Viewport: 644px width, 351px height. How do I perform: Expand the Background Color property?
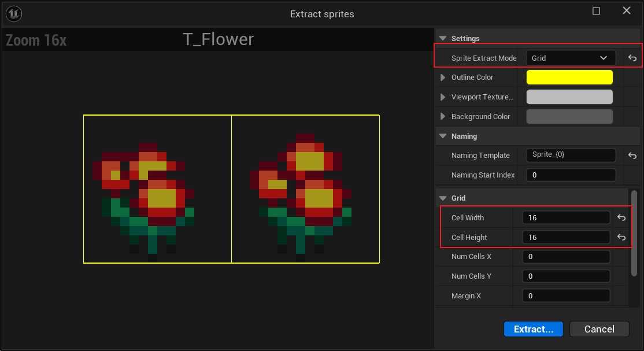pyautogui.click(x=443, y=117)
